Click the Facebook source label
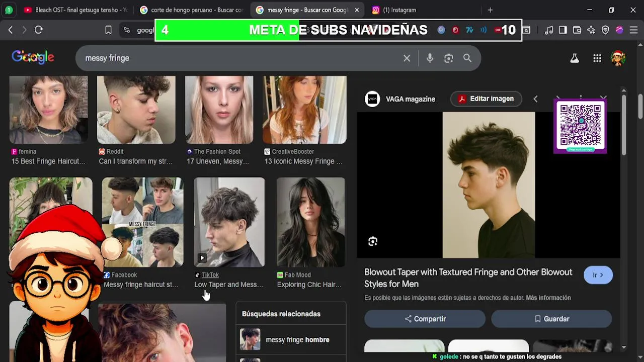 coord(124,275)
